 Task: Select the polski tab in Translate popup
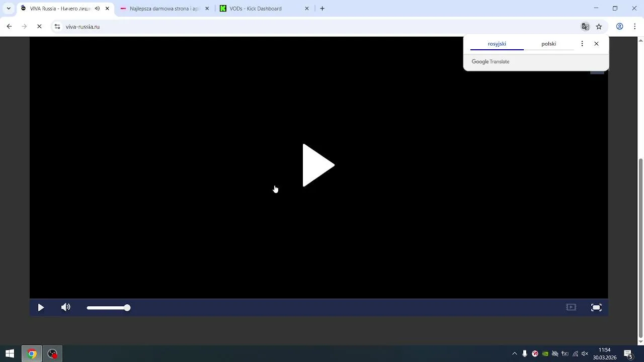tap(548, 44)
